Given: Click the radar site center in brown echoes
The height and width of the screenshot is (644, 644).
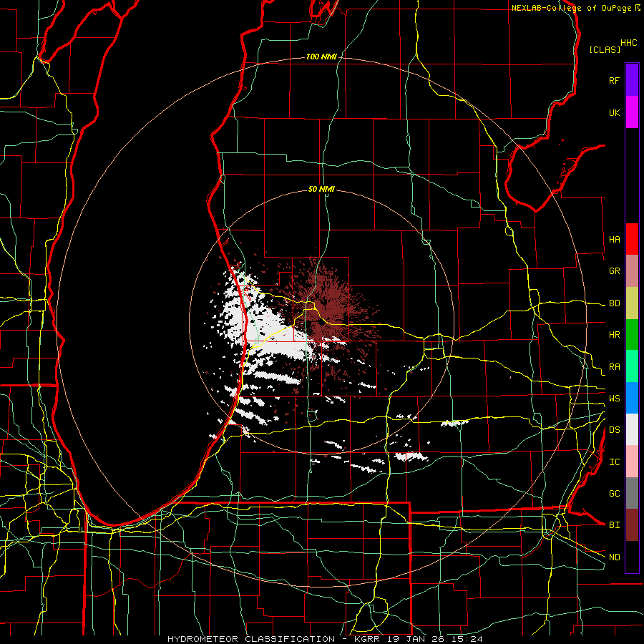Looking at the screenshot, I should click(x=321, y=323).
